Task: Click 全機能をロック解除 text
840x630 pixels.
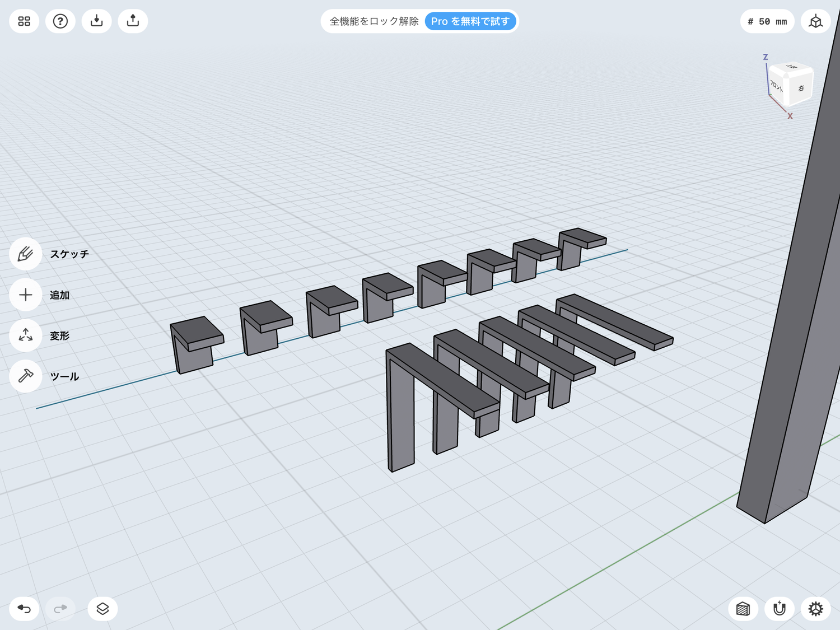Action: tap(374, 21)
